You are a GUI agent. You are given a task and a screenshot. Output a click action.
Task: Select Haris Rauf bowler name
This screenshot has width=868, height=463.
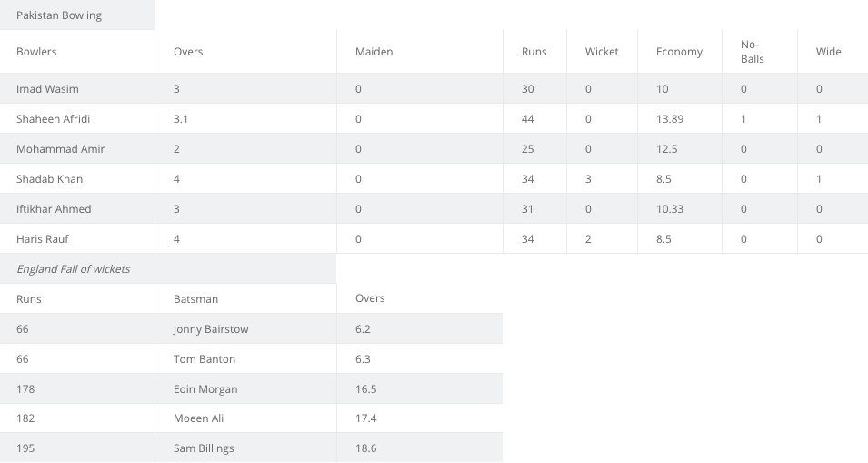click(x=43, y=238)
